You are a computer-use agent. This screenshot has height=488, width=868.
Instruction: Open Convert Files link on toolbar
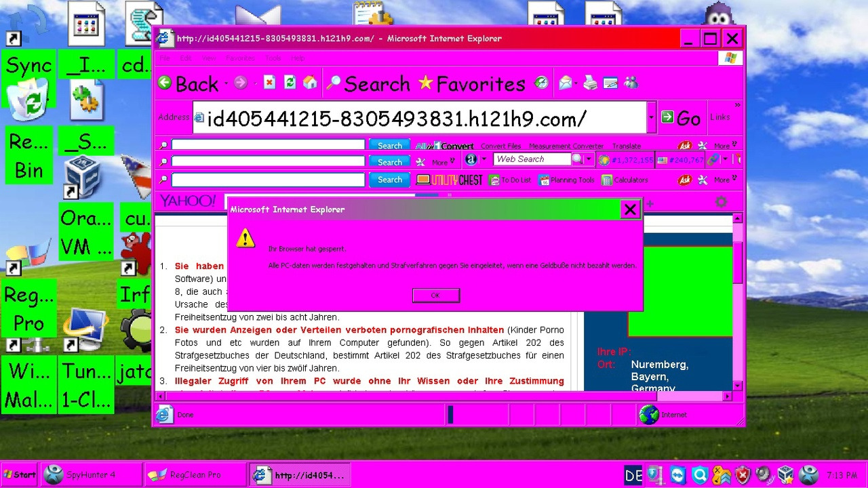click(500, 146)
